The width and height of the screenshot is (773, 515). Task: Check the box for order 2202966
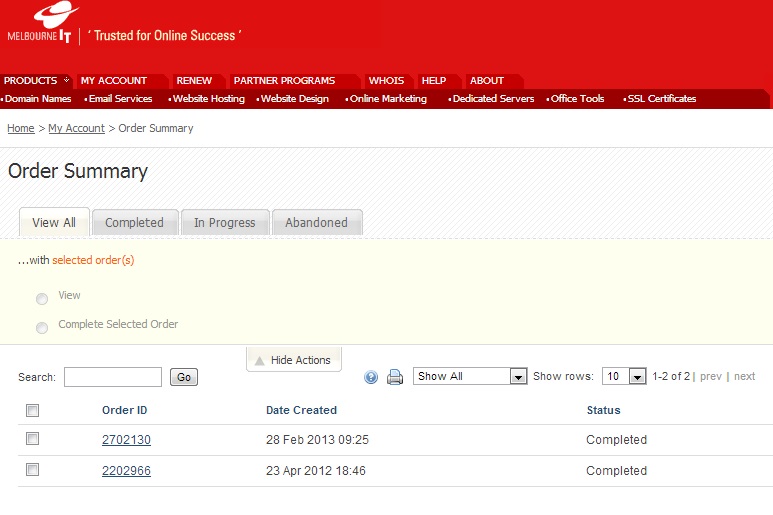tap(33, 470)
